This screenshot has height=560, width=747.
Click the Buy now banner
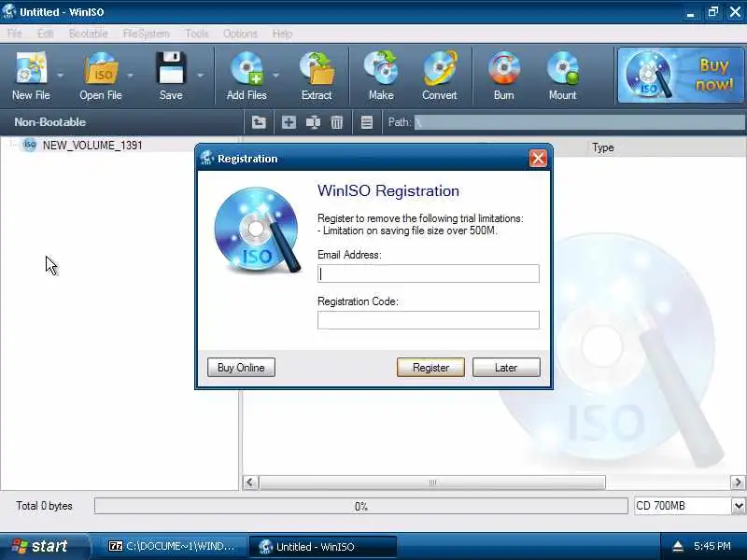(680, 76)
